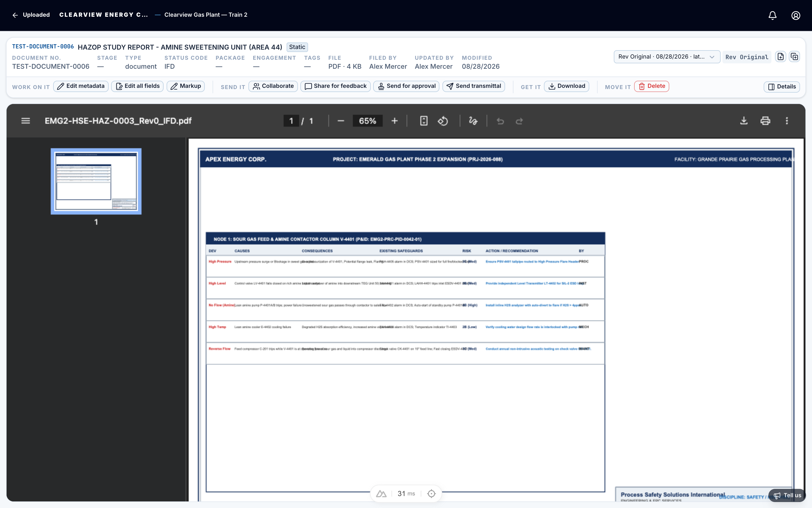Open Clearview Gas Plant — Train 2 project
The width and height of the screenshot is (812, 508).
206,15
